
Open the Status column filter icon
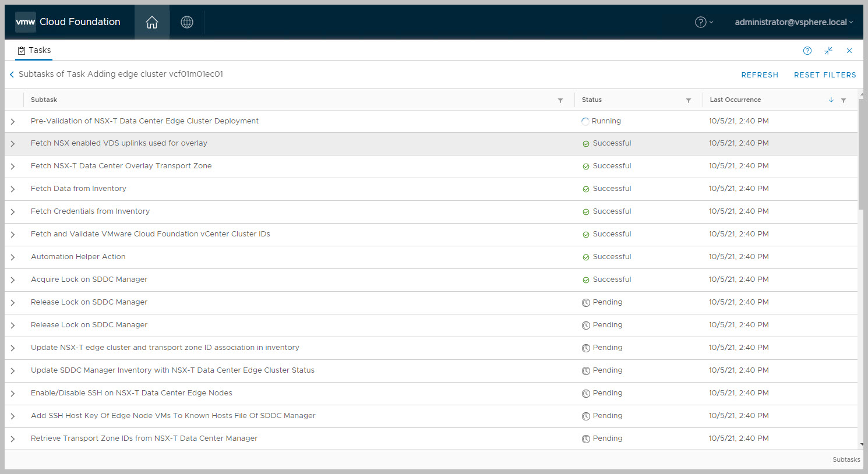(x=689, y=100)
